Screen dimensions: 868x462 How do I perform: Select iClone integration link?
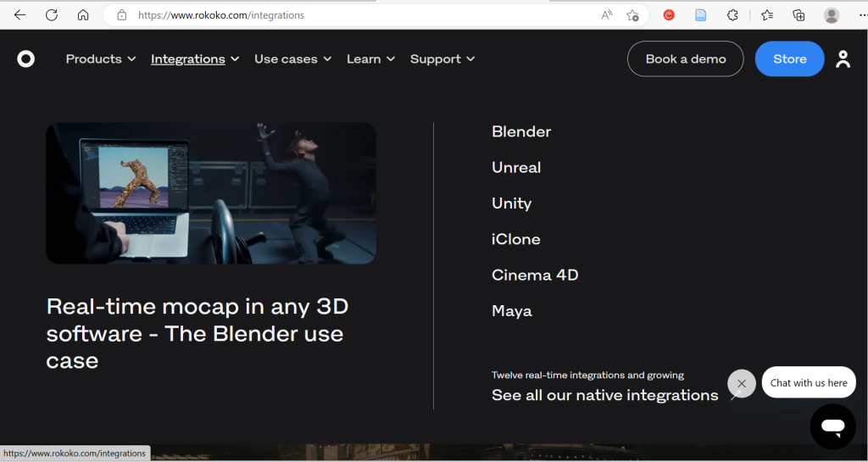(516, 239)
